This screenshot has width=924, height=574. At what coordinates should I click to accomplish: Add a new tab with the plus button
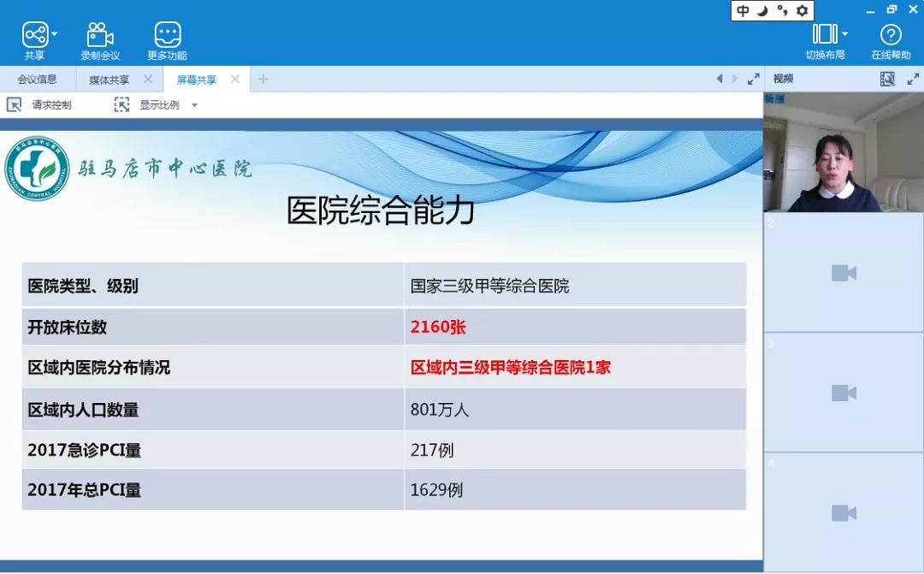tap(263, 78)
